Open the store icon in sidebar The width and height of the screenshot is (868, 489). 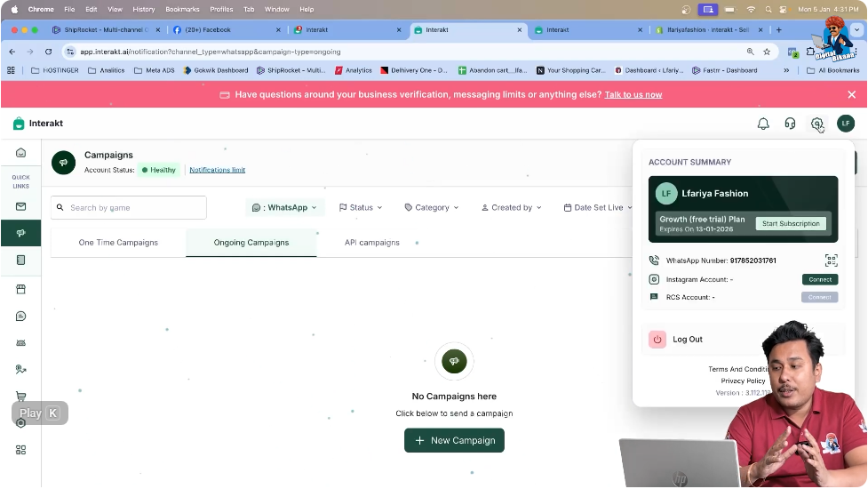coord(21,289)
